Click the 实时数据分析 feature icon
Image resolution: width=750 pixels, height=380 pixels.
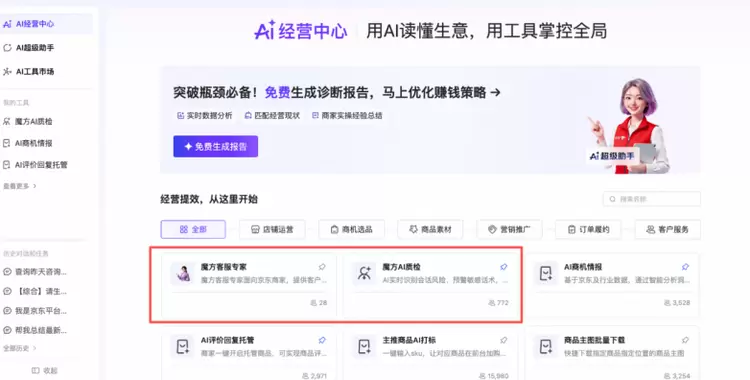click(180, 115)
